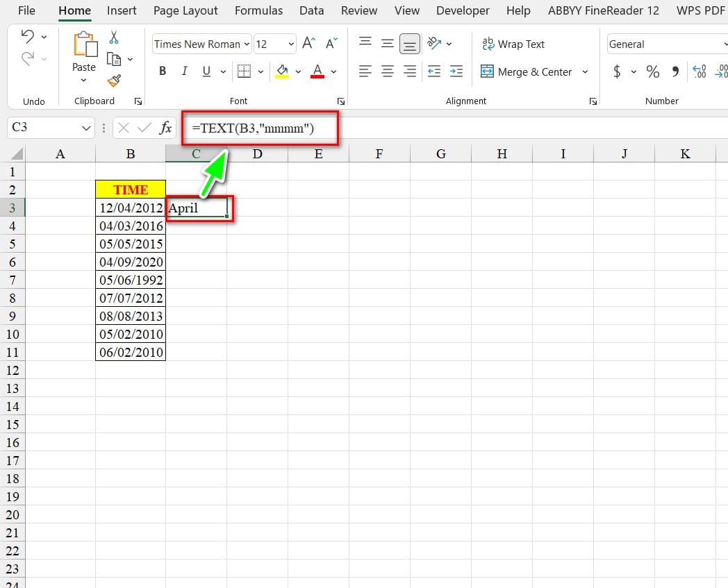Click the Cut scissors icon

tap(114, 37)
